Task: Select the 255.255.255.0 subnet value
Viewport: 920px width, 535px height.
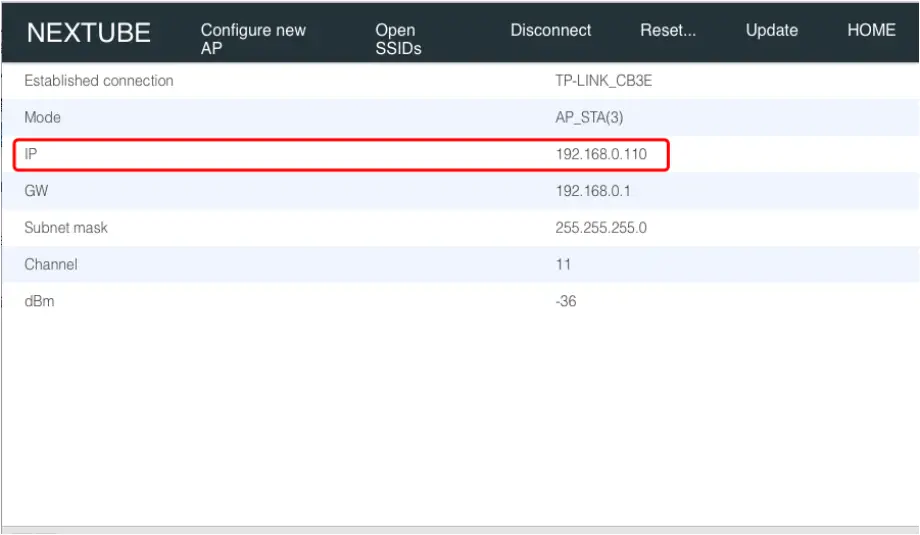Action: pyautogui.click(x=601, y=228)
